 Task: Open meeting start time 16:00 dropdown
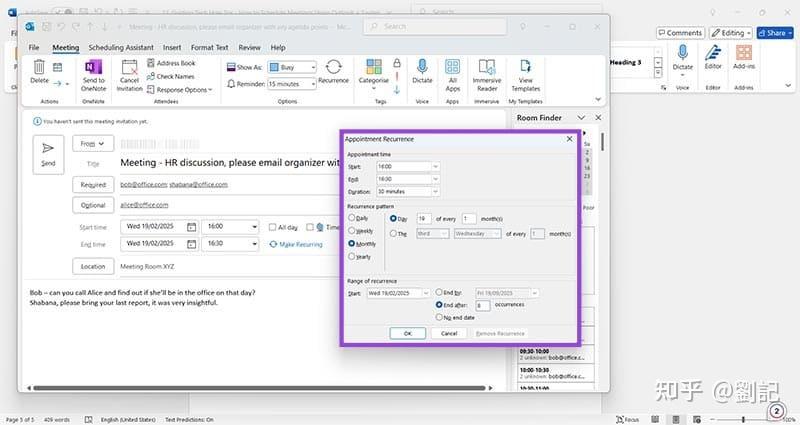(x=254, y=227)
